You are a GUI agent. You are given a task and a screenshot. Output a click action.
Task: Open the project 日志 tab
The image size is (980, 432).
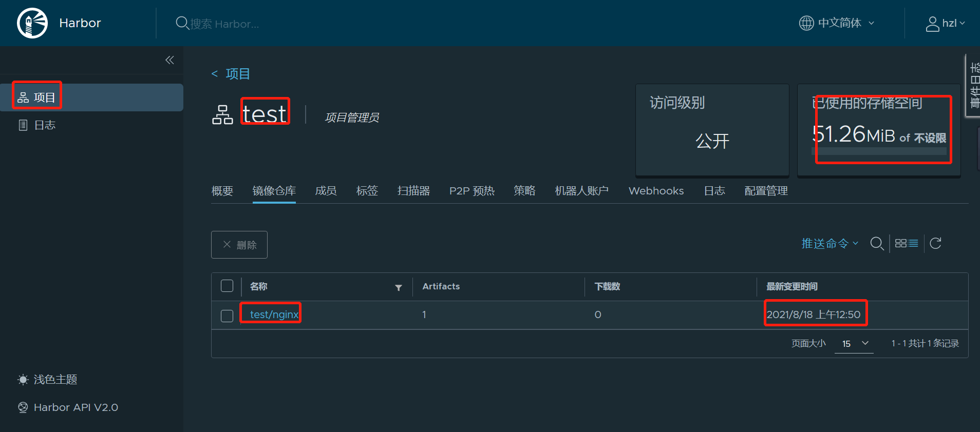point(714,191)
